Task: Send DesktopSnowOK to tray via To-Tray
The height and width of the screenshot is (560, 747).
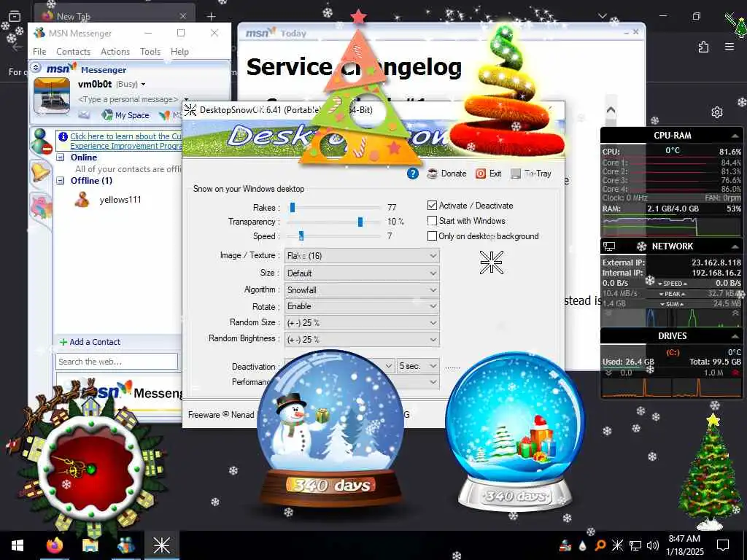Action: [531, 174]
